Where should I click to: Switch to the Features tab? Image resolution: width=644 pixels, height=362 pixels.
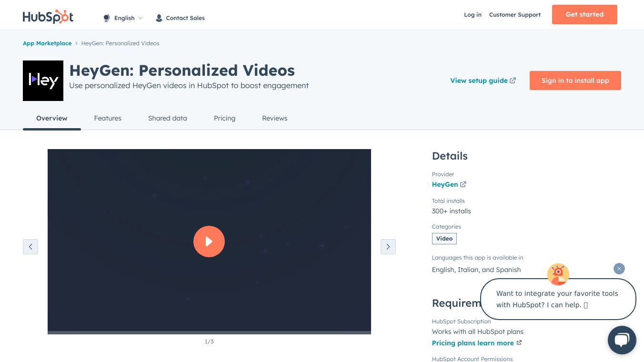tap(108, 118)
